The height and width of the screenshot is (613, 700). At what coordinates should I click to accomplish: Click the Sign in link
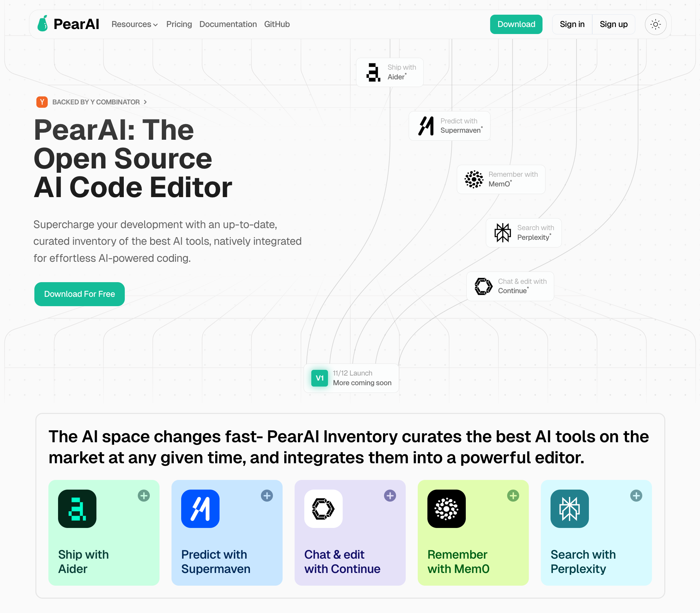(x=572, y=24)
